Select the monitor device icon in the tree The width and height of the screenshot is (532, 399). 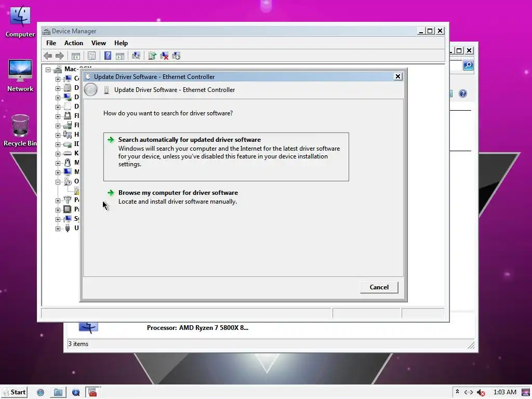coord(68,172)
